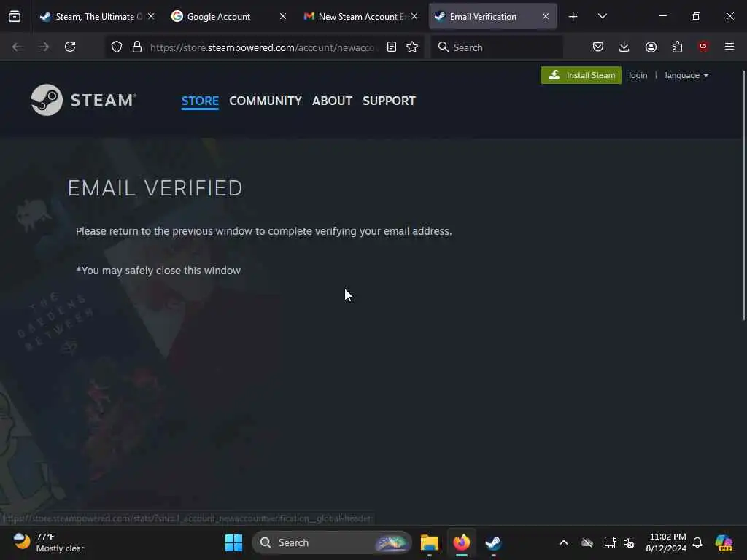
Task: Launch Copilot Preview from the taskbar
Action: tap(724, 542)
